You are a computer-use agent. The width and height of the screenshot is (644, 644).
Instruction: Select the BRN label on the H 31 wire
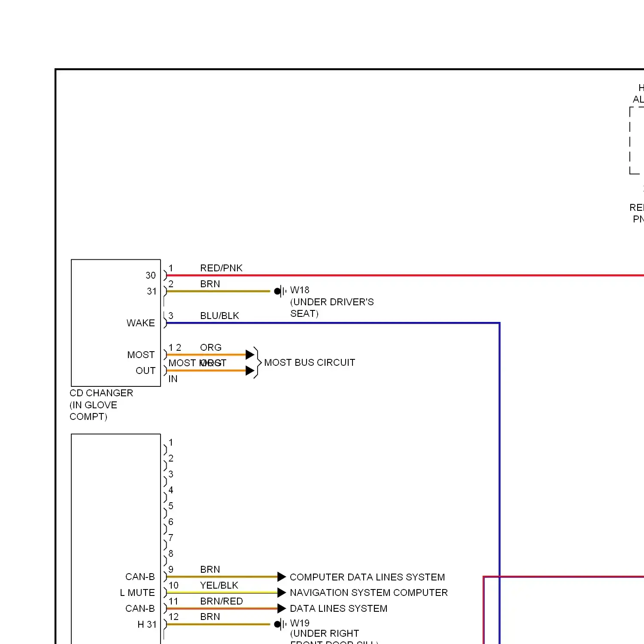pos(210,617)
